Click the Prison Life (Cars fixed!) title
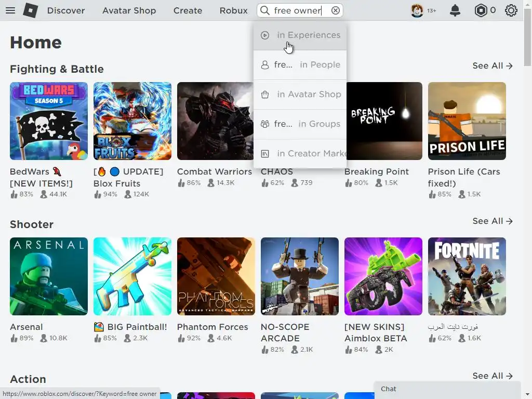532x399 pixels. point(464,178)
